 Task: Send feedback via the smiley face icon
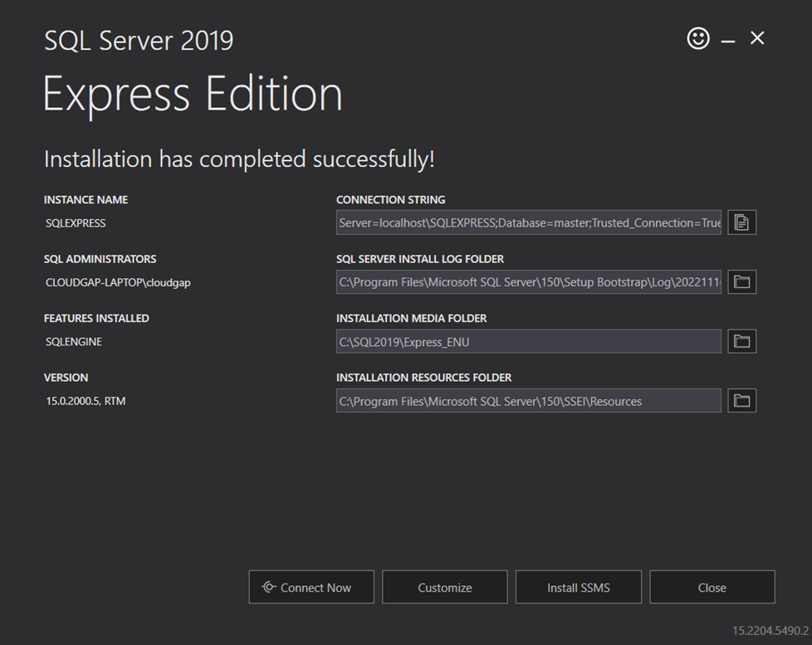(698, 38)
